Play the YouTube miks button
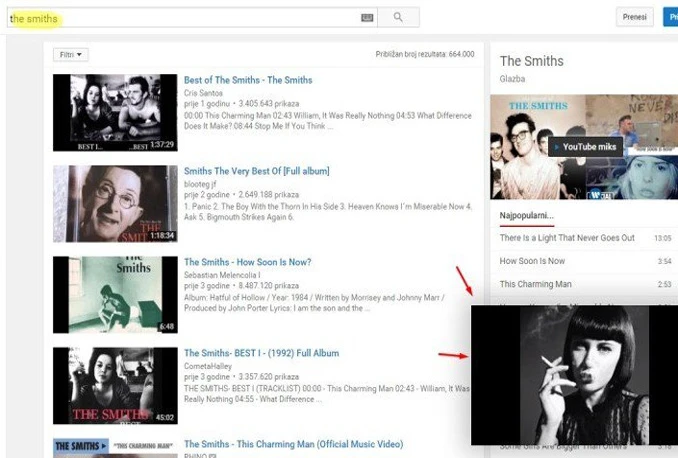Screen dimensions: 678x458 coord(585,147)
